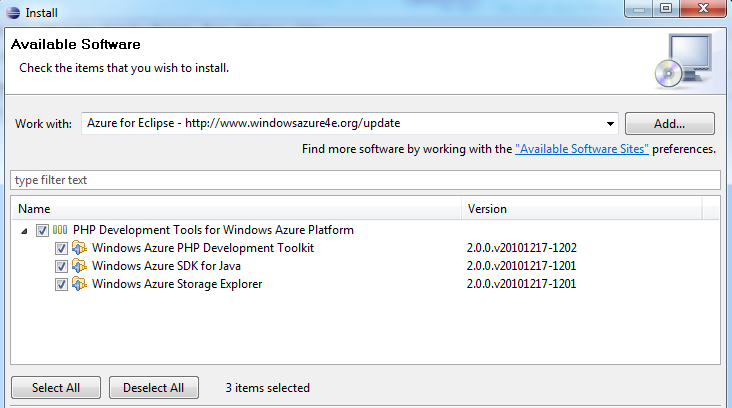Toggle the Windows Azure Storage Explorer checkbox
Screen dimensions: 732x408
click(61, 284)
